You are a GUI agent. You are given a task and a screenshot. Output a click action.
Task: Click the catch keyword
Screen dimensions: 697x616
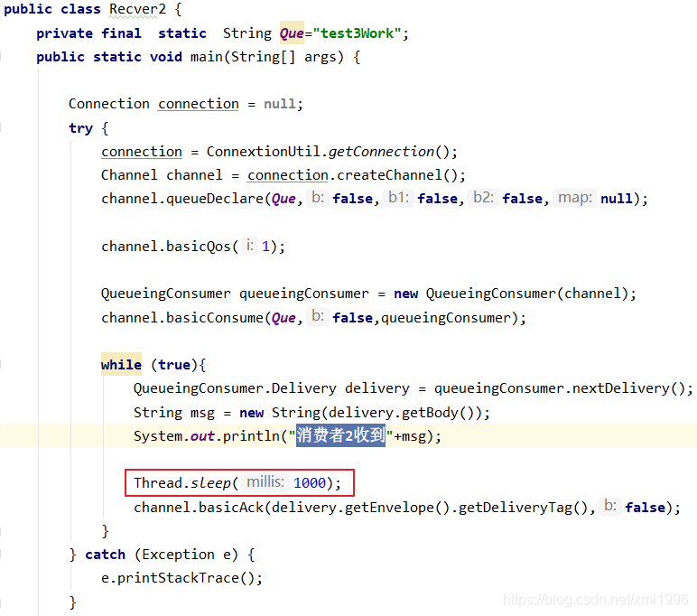106,555
